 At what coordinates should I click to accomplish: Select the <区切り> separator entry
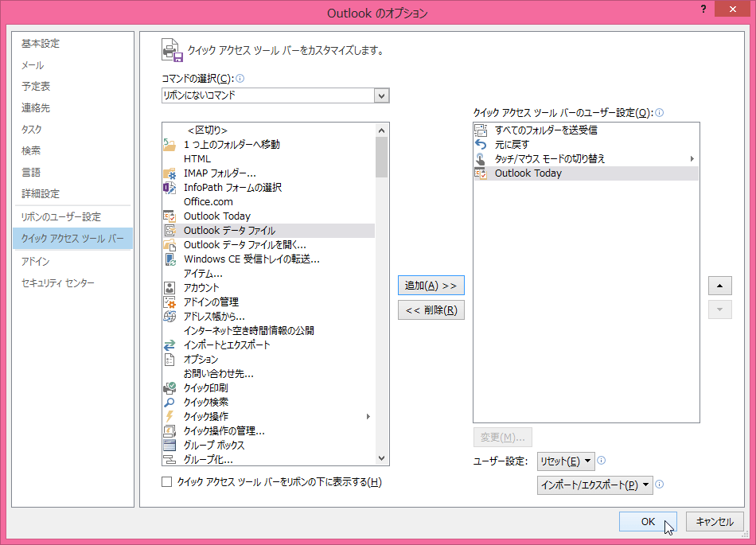(268, 130)
